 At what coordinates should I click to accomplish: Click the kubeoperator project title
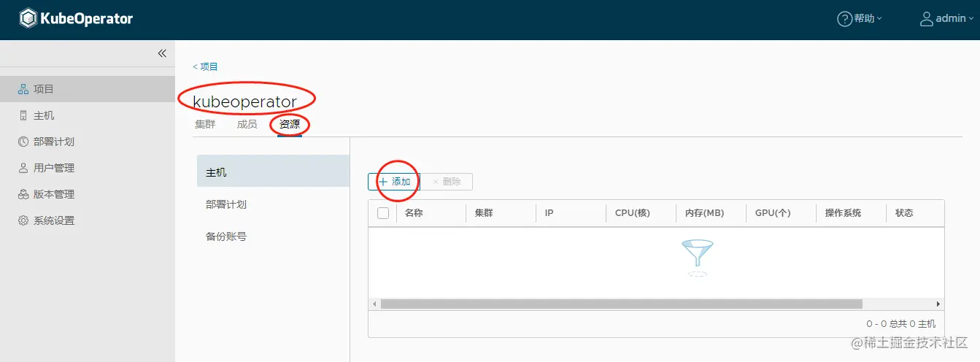point(244,101)
